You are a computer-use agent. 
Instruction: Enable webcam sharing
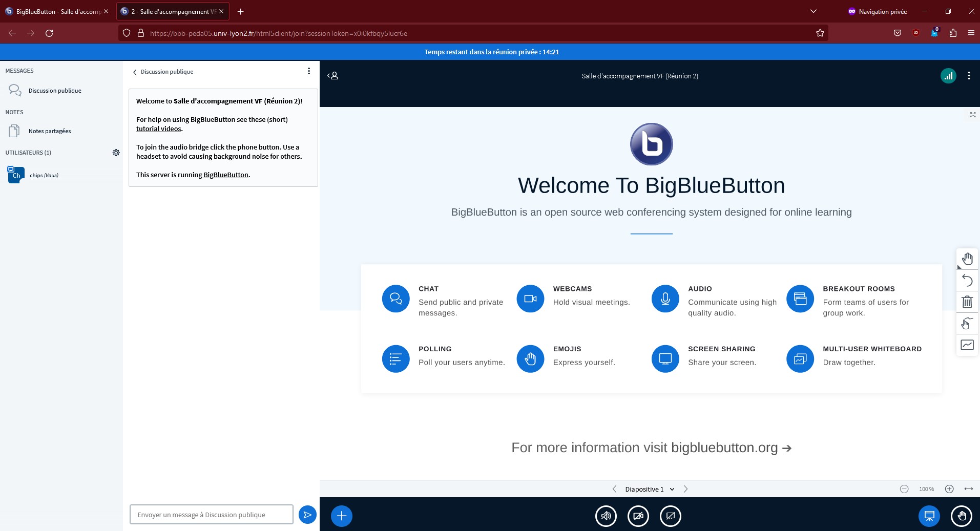click(x=638, y=516)
